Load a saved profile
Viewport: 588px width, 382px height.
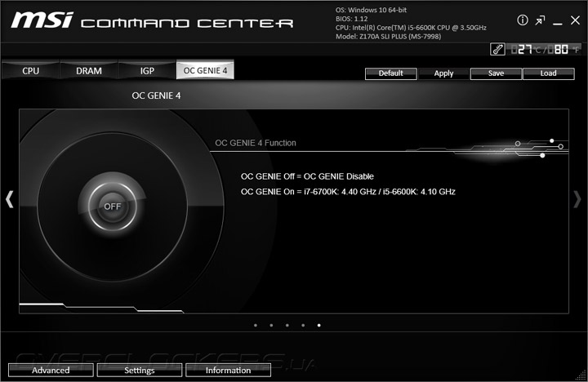(x=548, y=73)
